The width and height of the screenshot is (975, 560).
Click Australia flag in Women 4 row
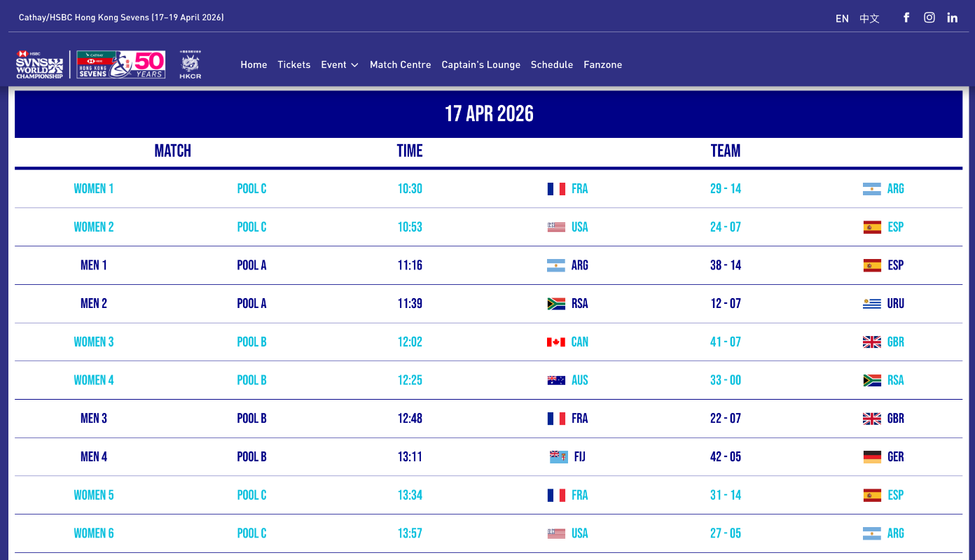click(556, 381)
